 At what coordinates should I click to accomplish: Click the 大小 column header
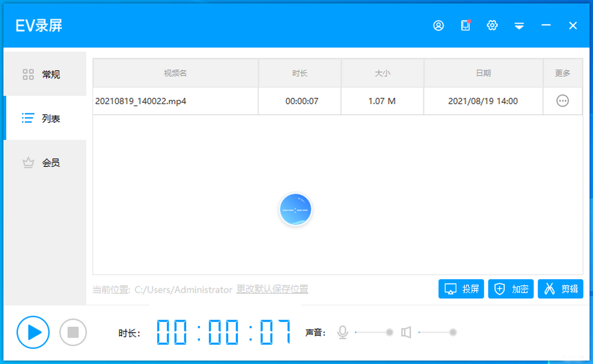(x=382, y=73)
